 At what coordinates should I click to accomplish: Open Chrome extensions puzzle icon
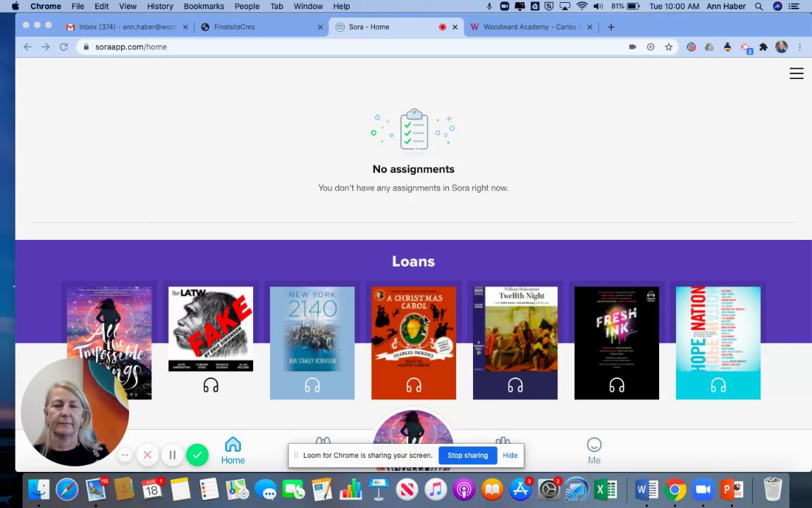pos(763,47)
